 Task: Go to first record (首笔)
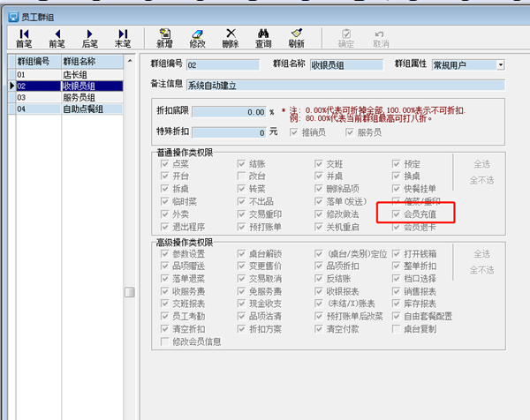24,37
